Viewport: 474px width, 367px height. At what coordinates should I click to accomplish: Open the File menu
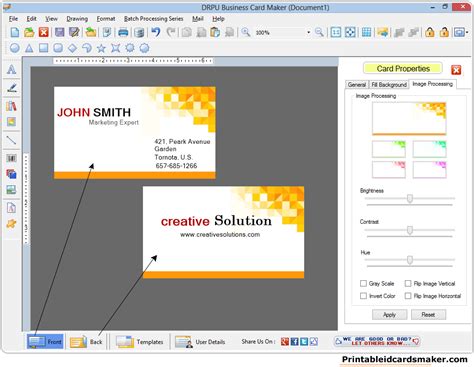click(x=13, y=19)
